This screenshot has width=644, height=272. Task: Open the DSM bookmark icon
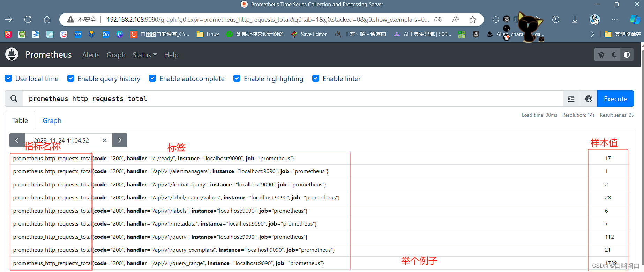(x=78, y=34)
